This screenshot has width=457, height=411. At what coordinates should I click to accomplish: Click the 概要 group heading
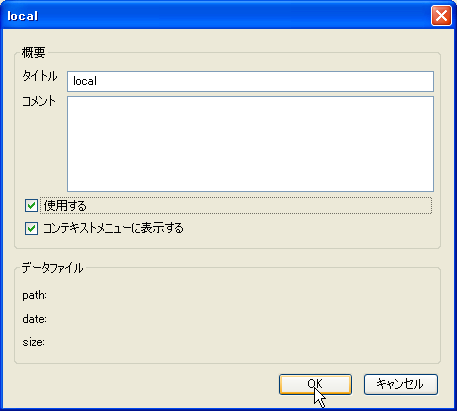tap(33, 52)
